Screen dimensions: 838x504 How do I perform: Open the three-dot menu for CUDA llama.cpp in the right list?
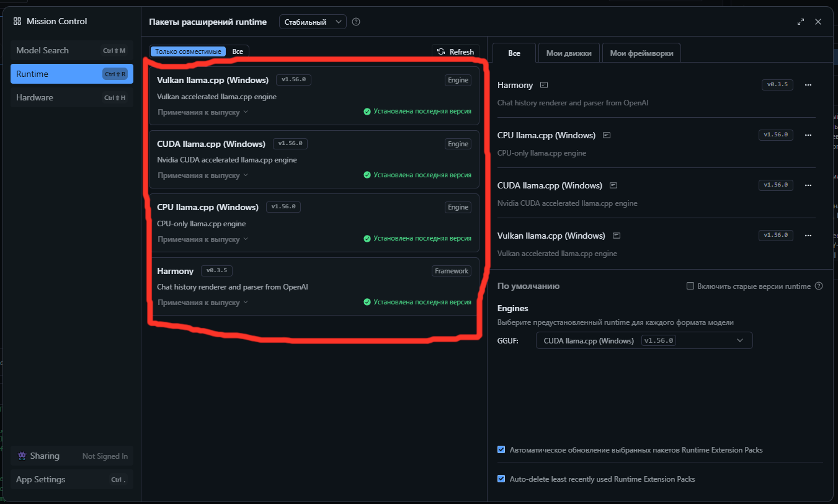tap(808, 185)
